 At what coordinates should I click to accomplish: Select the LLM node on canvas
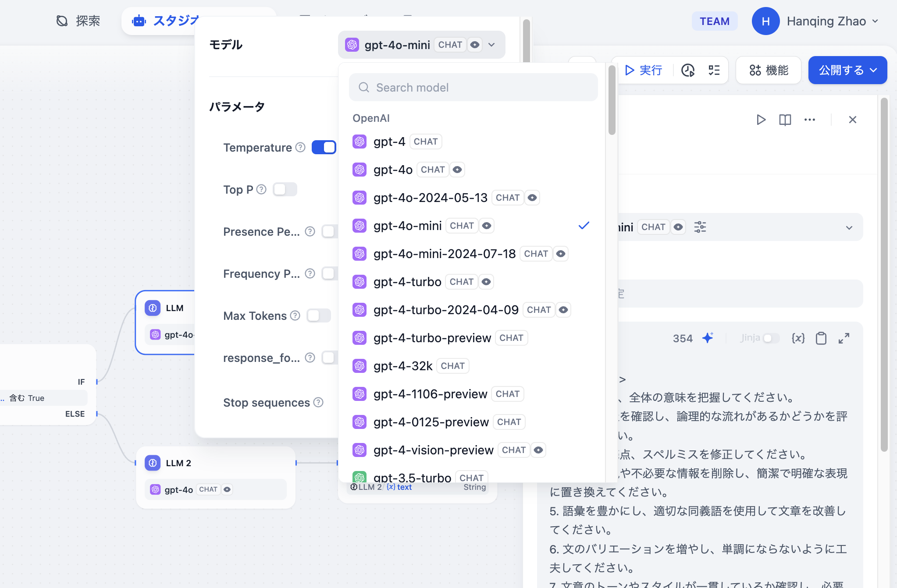pyautogui.click(x=166, y=322)
